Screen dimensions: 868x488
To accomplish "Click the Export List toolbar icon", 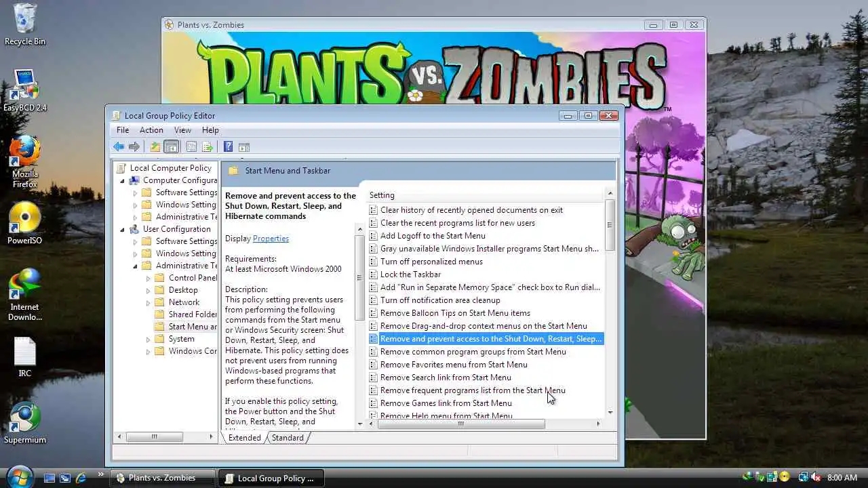I will pos(208,146).
